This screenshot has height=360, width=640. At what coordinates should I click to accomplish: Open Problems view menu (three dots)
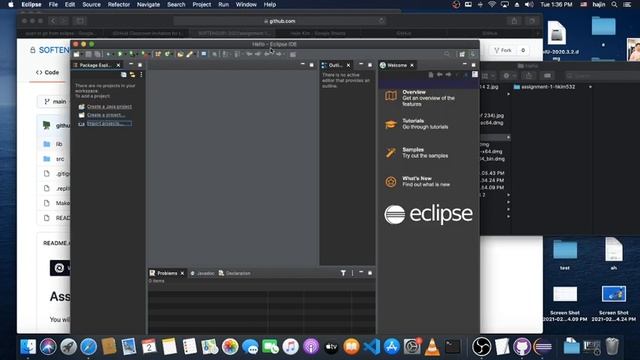[352, 273]
